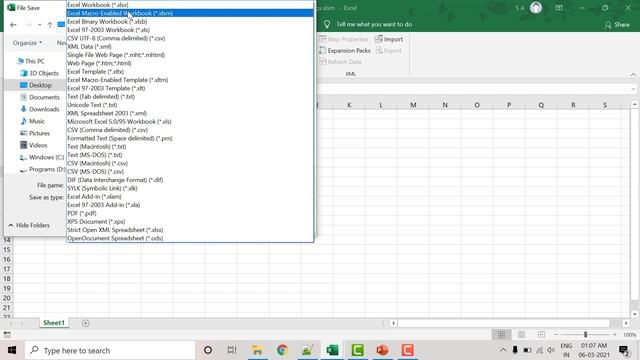Screen dimensions: 640x360
Task: Open Music folder in navigation pane
Action: (x=33, y=121)
